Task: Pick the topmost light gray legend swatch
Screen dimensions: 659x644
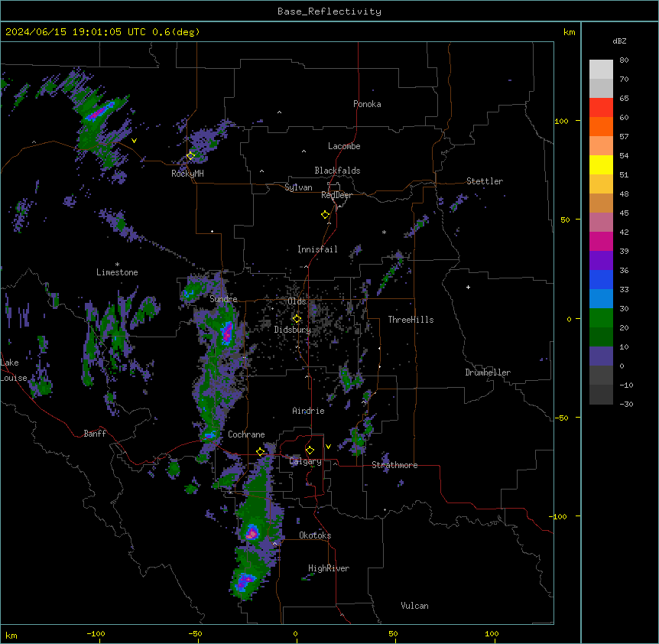Action: [601, 69]
